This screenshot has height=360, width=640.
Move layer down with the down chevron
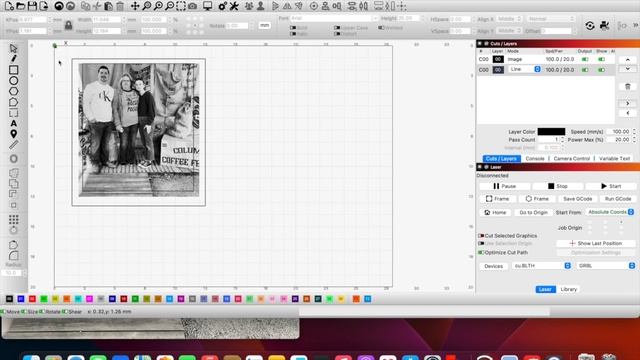627,69
